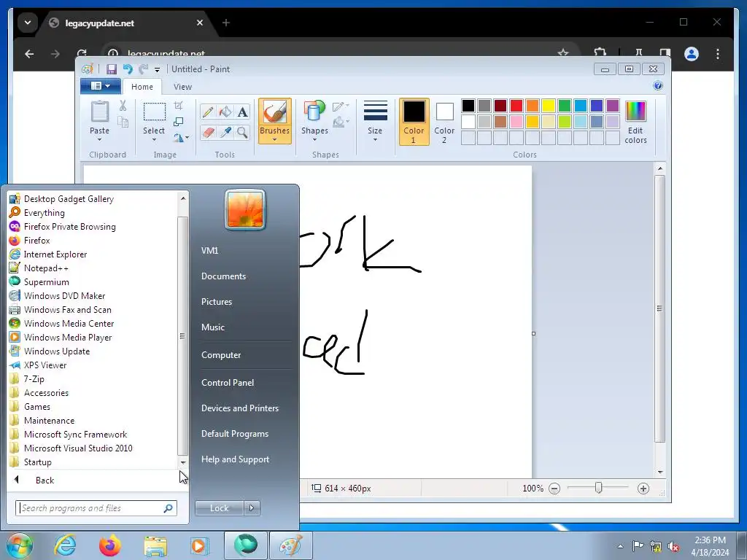This screenshot has width=747, height=560.
Task: Click the Undo arrow in Paint
Action: (128, 69)
